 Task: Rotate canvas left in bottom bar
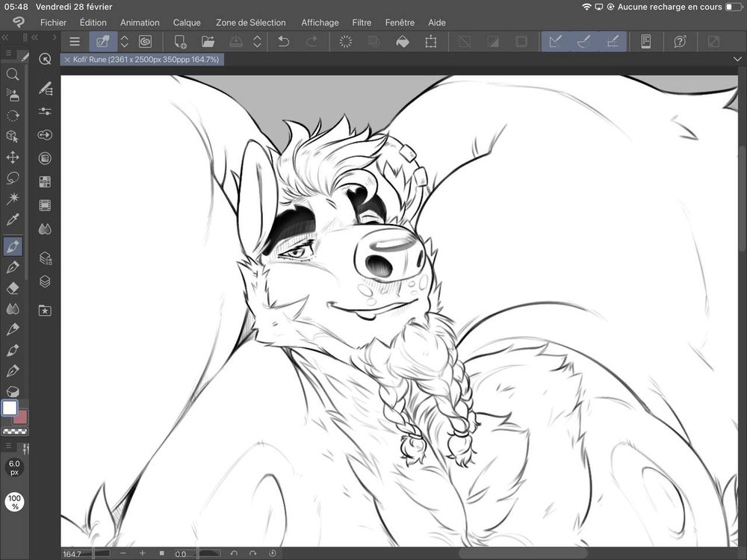pos(233,553)
